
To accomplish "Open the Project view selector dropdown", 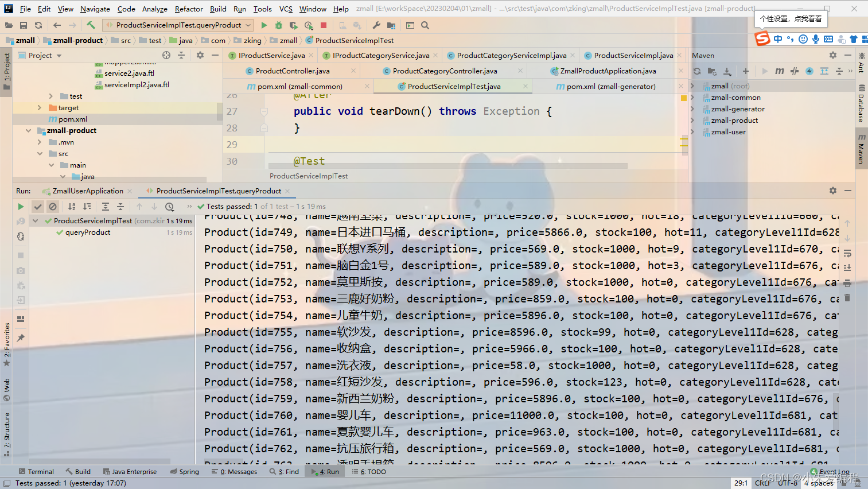I will (x=40, y=55).
